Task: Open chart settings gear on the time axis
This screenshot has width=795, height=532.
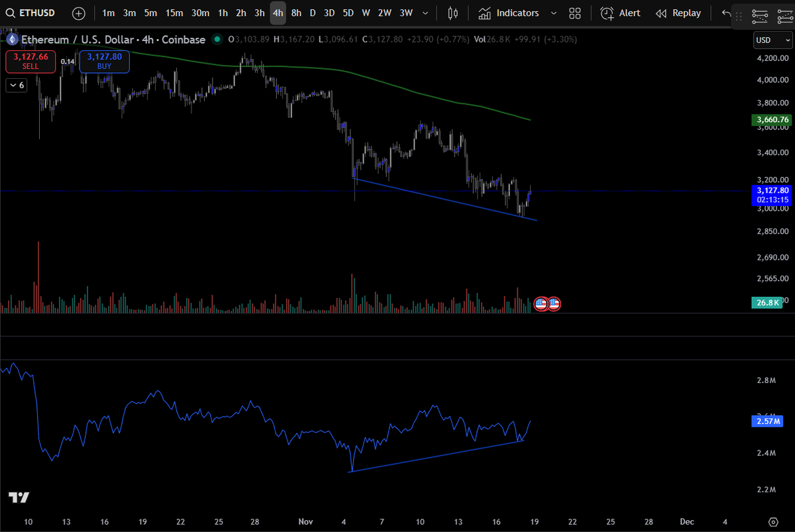Action: coord(772,521)
